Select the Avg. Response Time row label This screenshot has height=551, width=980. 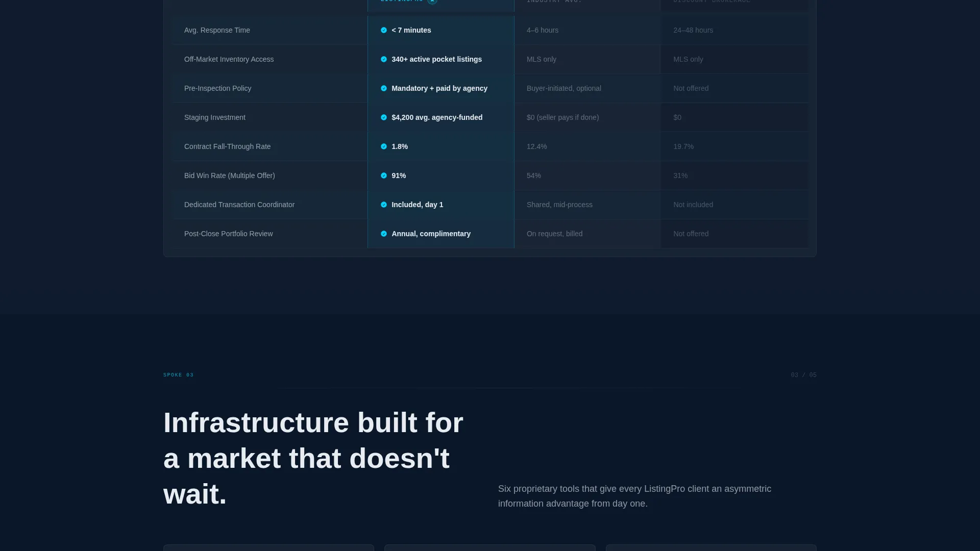click(x=217, y=30)
